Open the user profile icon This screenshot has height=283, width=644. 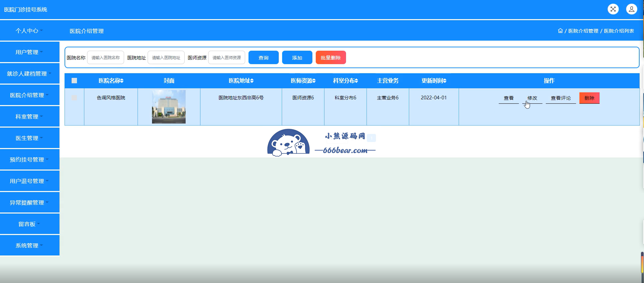(x=632, y=9)
